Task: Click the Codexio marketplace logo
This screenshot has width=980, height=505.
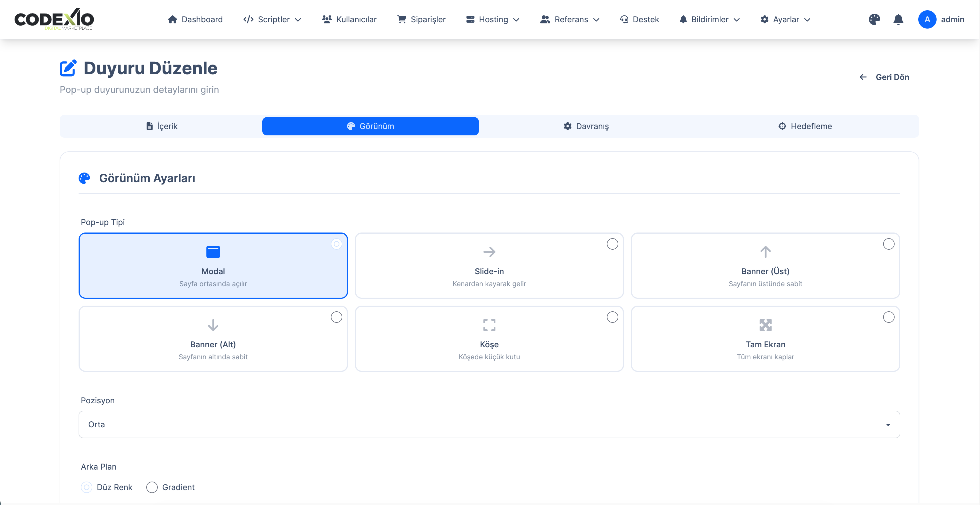Action: pyautogui.click(x=54, y=19)
